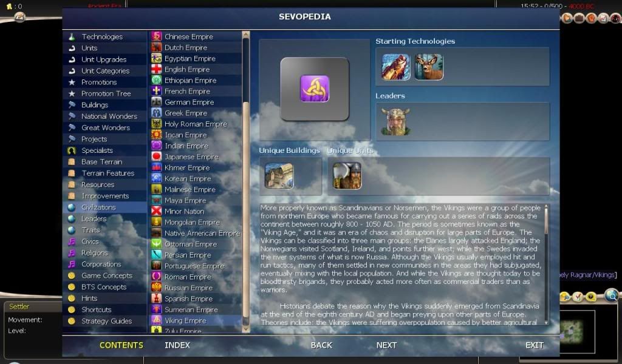Screen dimensions: 622x364
Task: Switch to the INDEX tab
Action: [177, 345]
